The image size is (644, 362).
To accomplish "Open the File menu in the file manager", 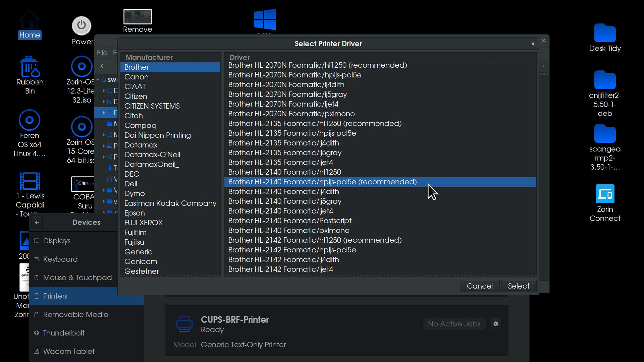I will pos(102,53).
